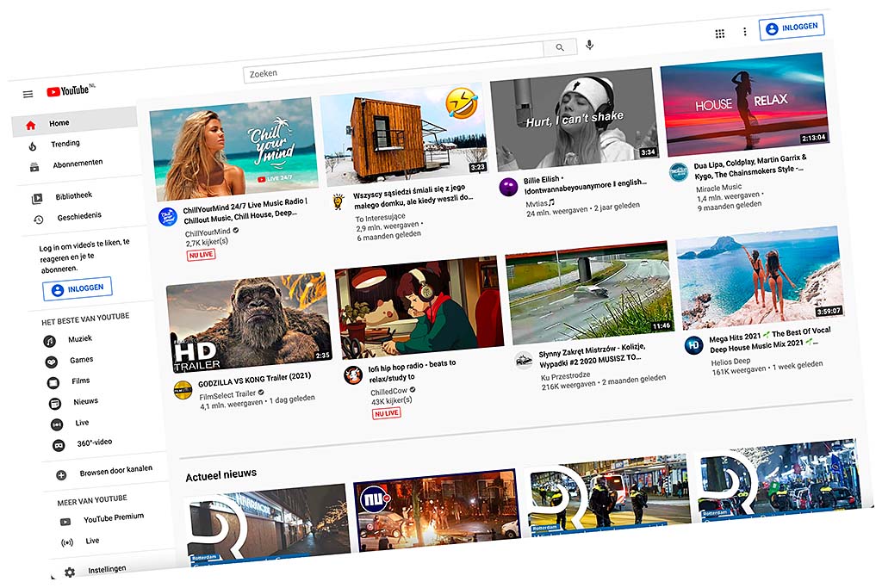Screen dimensions: 882x588
Task: Start voice search with microphone icon
Action: (x=589, y=45)
